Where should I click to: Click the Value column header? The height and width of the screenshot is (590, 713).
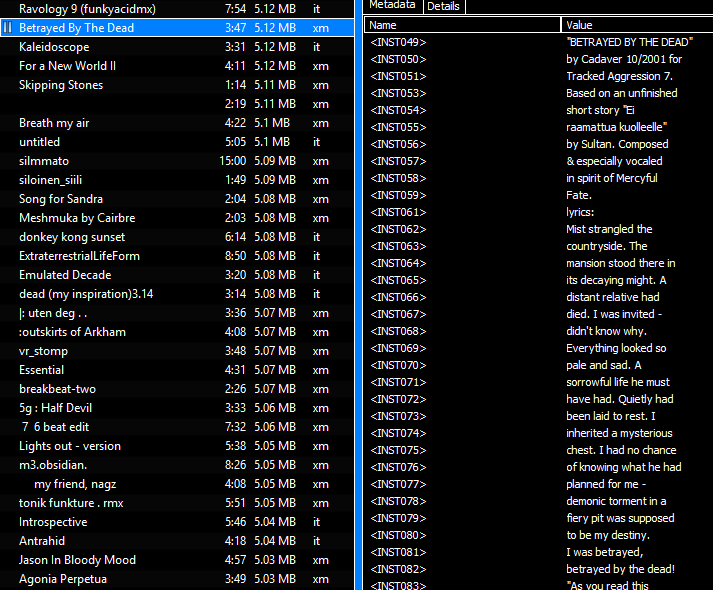[x=636, y=25]
